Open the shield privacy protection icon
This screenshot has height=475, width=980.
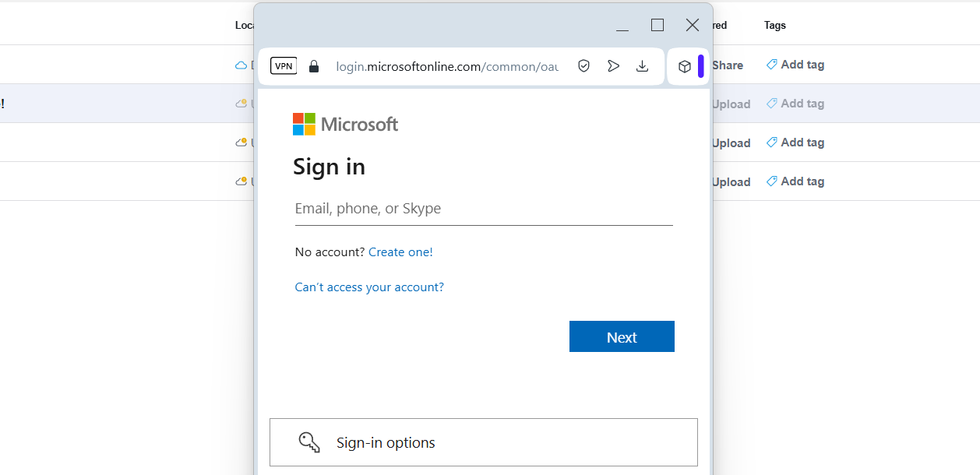583,66
